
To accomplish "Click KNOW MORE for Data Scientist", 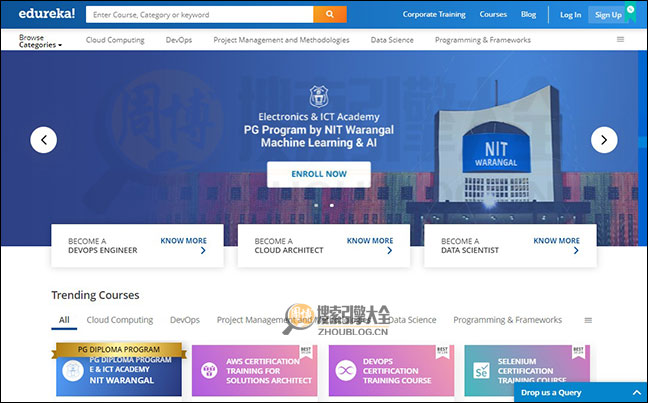I will [x=557, y=241].
